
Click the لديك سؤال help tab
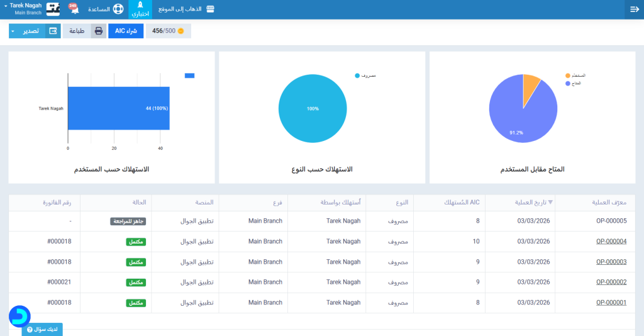pyautogui.click(x=42, y=329)
